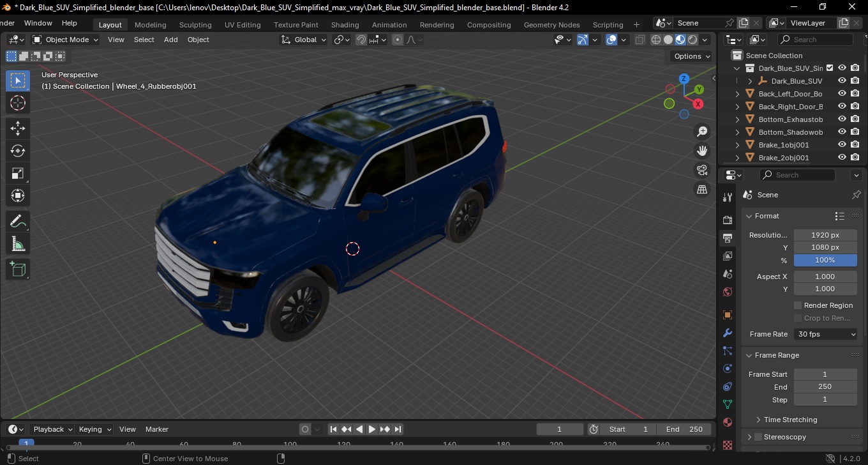Select the Select Box tool

tap(18, 80)
